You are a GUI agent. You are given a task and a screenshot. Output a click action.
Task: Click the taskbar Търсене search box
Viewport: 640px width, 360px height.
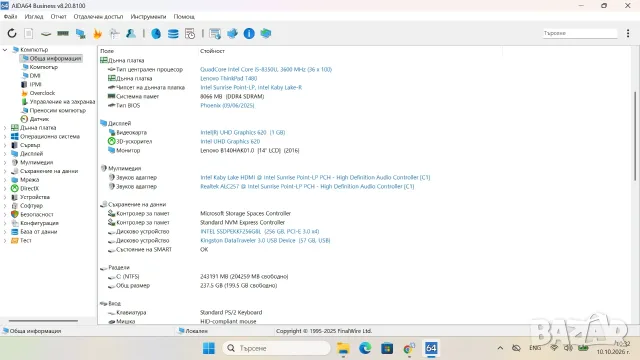276,348
